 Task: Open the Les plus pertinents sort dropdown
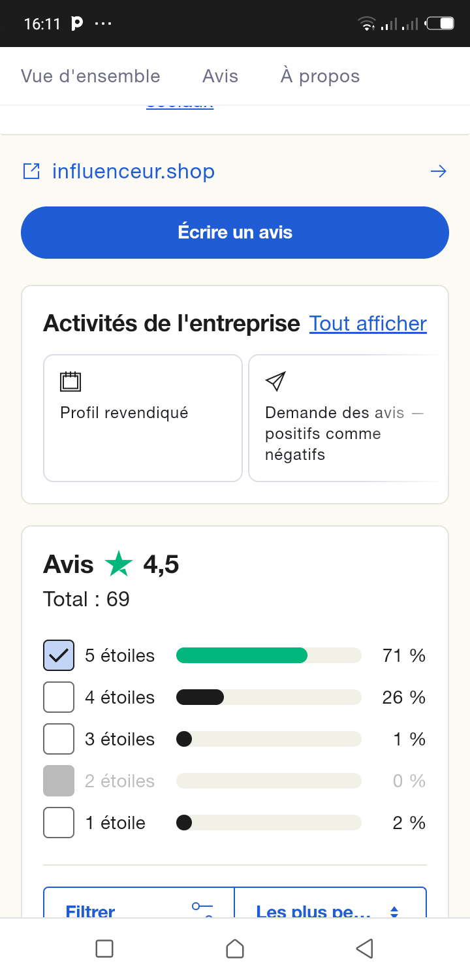coord(330,909)
